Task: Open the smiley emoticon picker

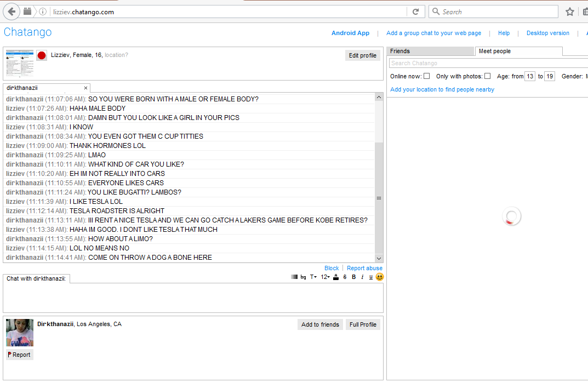Action: [x=380, y=277]
